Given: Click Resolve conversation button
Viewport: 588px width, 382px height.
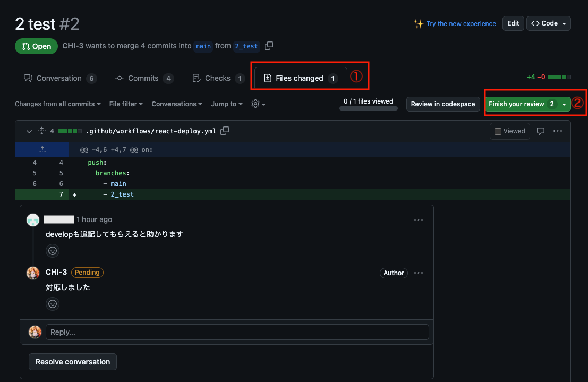Looking at the screenshot, I should pos(73,362).
